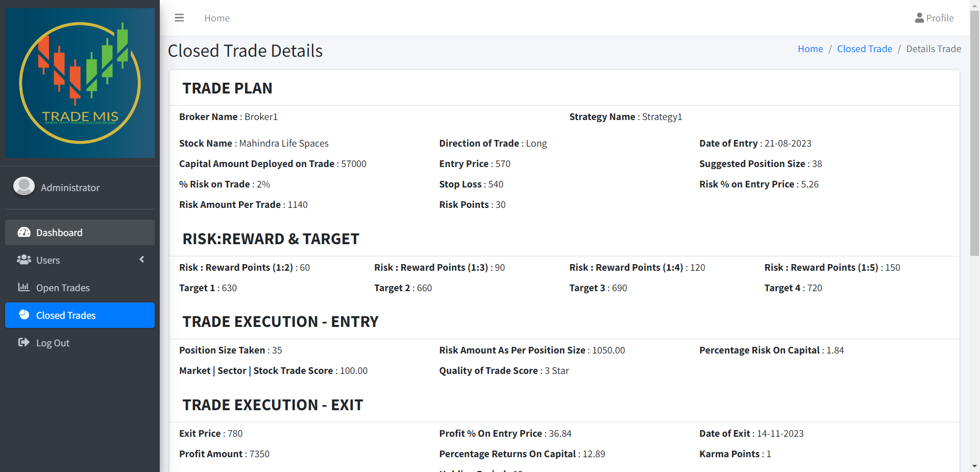Click the Dashboard speedometer icon
Screen dimensions: 980x472
click(24, 232)
